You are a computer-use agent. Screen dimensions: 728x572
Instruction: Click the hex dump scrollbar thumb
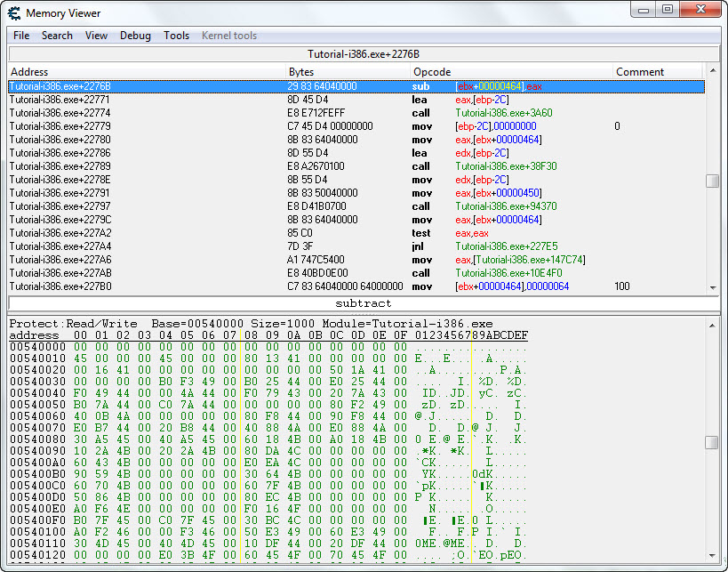coord(712,443)
